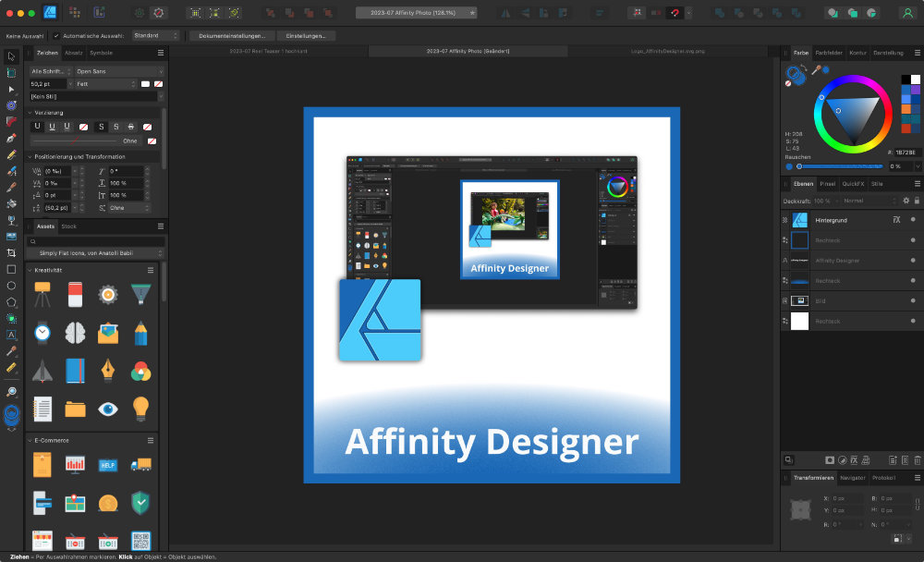Screen dimensions: 924x562
Task: Click the Assets search field
Action: click(95, 241)
